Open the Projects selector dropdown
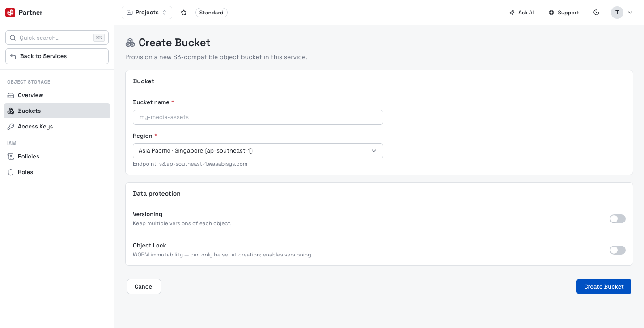This screenshot has width=644, height=328. pyautogui.click(x=147, y=13)
